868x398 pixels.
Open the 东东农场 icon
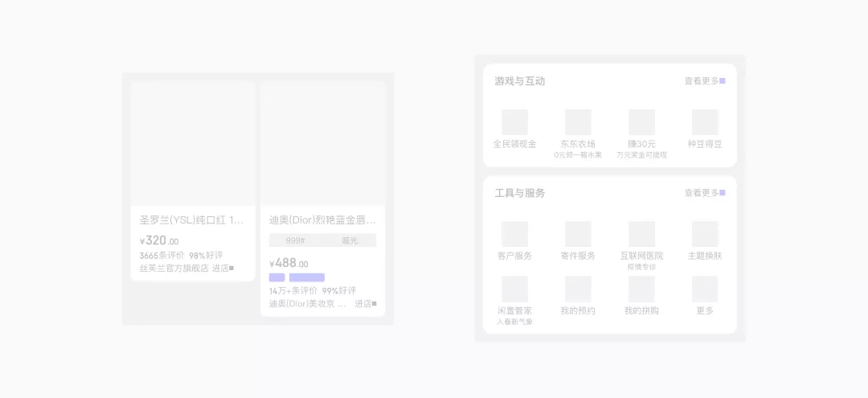pyautogui.click(x=578, y=121)
